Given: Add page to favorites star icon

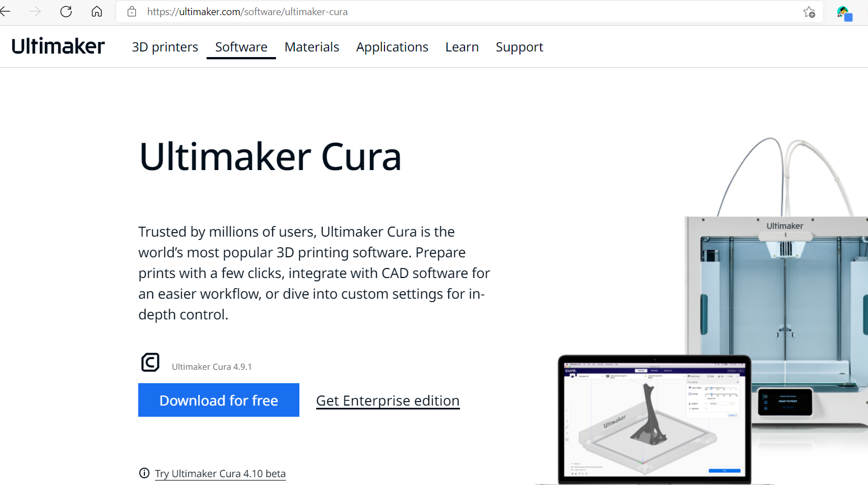Looking at the screenshot, I should point(809,12).
